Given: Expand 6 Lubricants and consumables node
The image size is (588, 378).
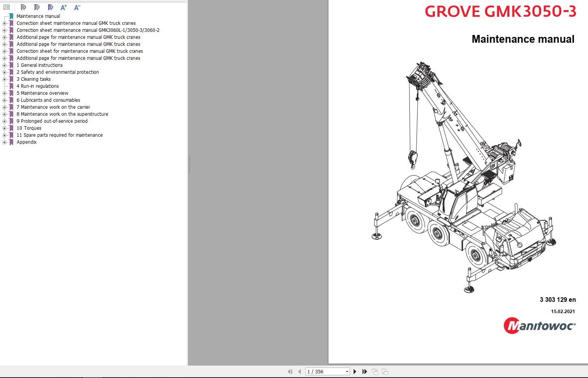Looking at the screenshot, I should coord(4,100).
